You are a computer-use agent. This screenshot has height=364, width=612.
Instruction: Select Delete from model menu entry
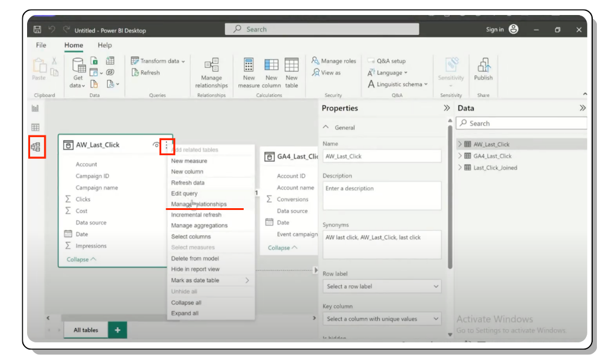coord(194,258)
